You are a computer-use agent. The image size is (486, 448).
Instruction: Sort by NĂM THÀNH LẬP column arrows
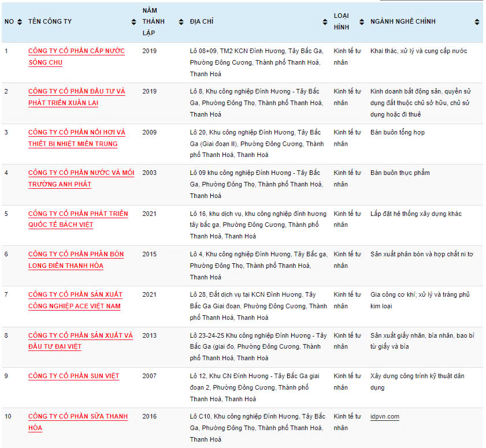coord(181,22)
